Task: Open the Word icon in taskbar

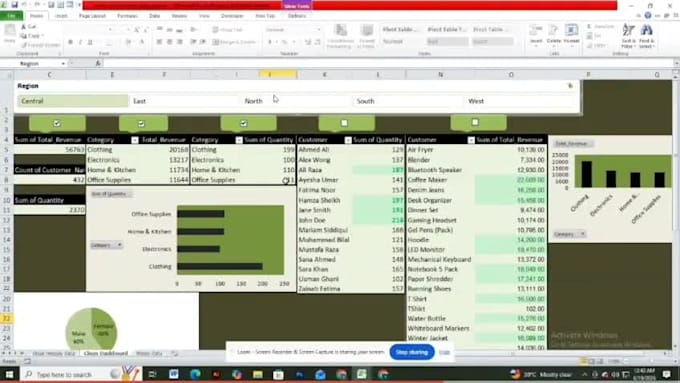Action: click(174, 374)
